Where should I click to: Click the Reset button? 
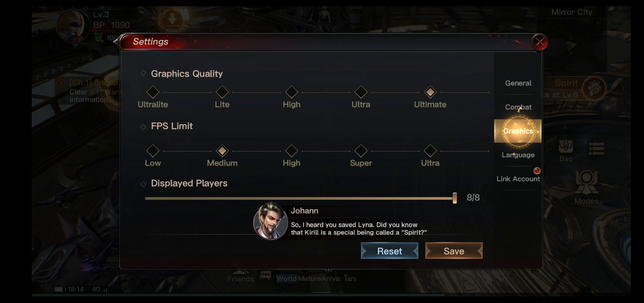[x=390, y=251]
